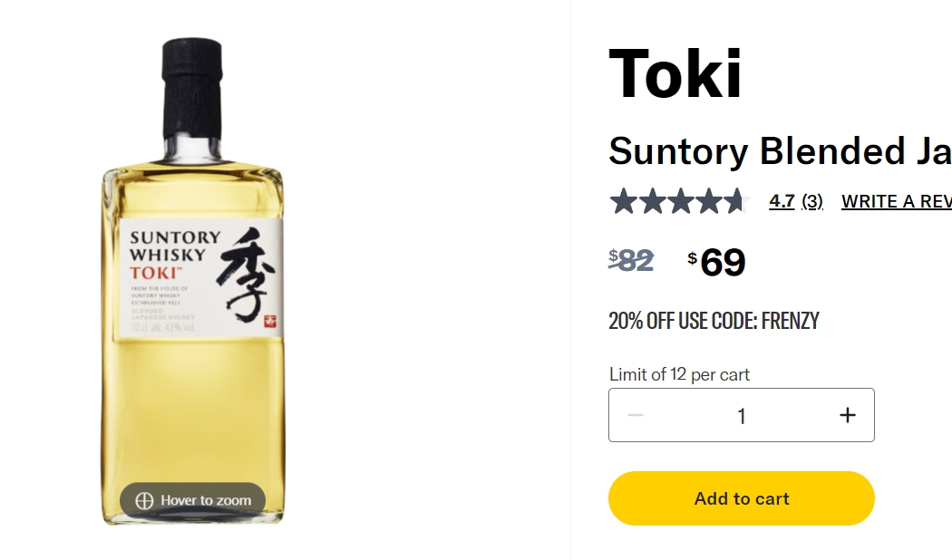
Task: Click the 20% OFF FRENZY promo text
Action: click(x=714, y=321)
